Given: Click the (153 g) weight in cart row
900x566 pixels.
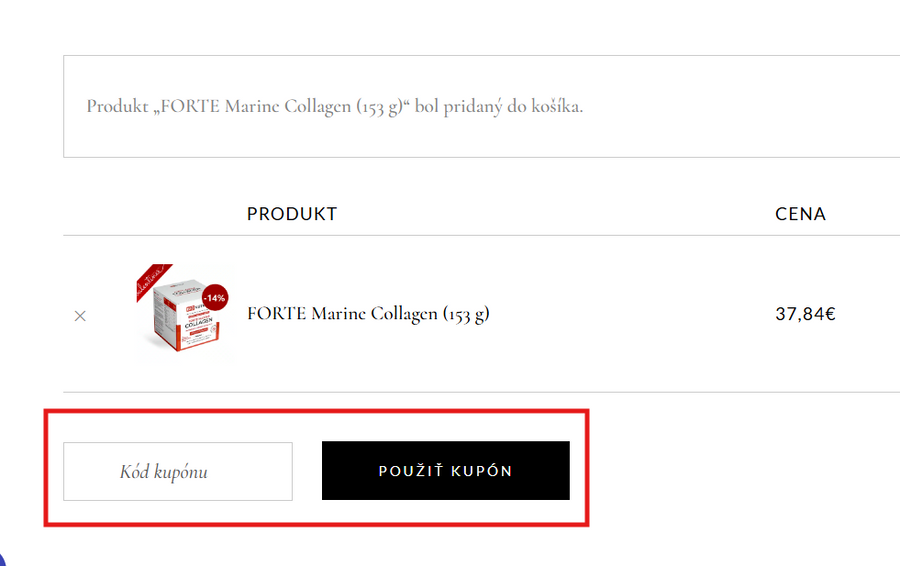Looking at the screenshot, I should [x=466, y=314].
